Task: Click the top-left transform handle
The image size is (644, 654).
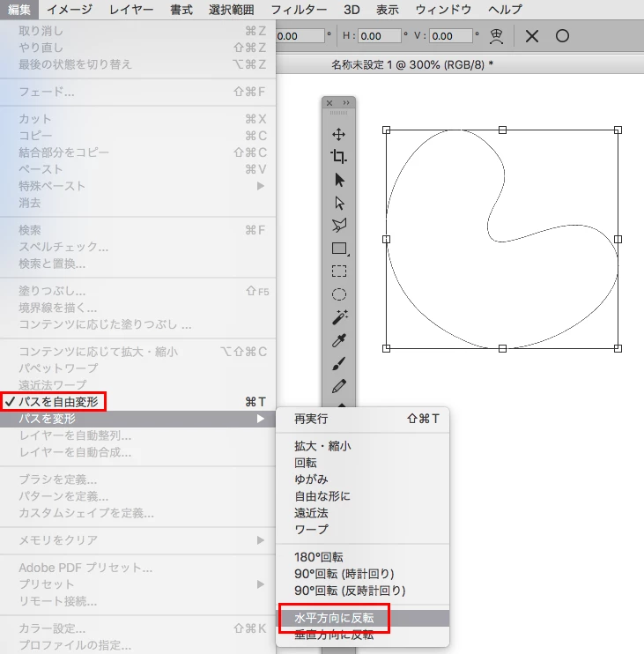Action: tap(387, 130)
